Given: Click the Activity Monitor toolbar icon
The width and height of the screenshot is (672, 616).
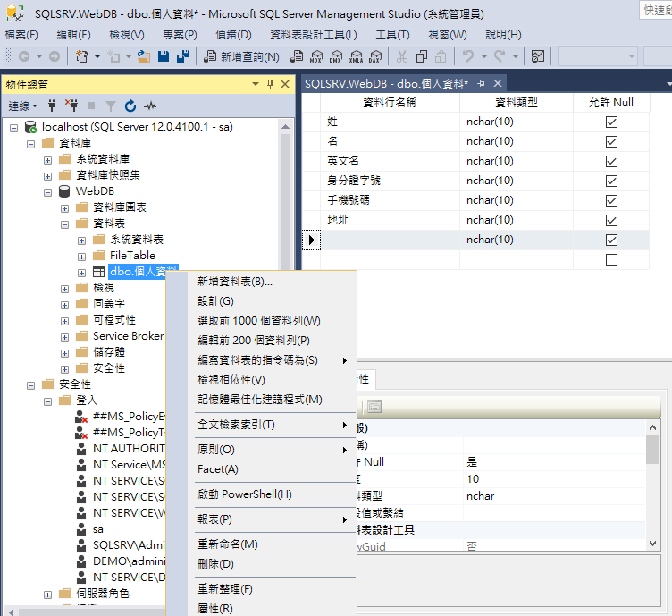Looking at the screenshot, I should [537, 56].
